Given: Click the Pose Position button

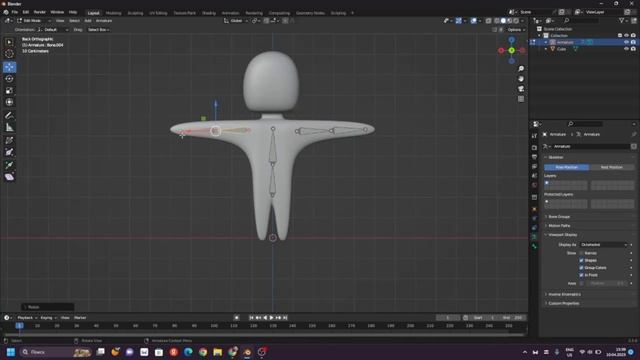Looking at the screenshot, I should tap(567, 167).
